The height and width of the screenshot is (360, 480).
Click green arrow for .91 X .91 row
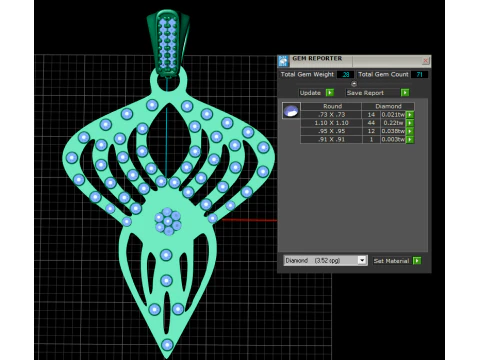[410, 140]
